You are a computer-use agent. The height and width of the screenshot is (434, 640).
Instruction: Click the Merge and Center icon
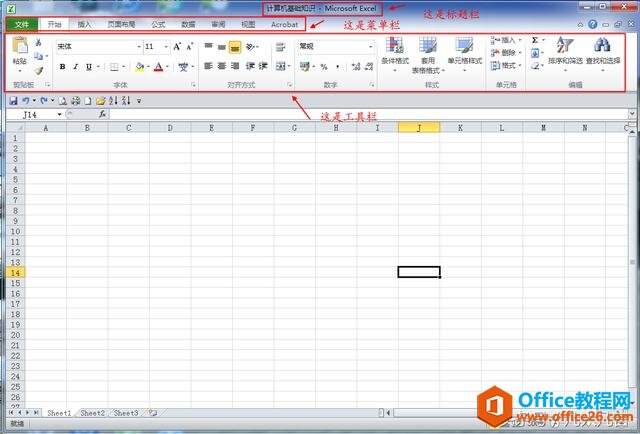280,66
